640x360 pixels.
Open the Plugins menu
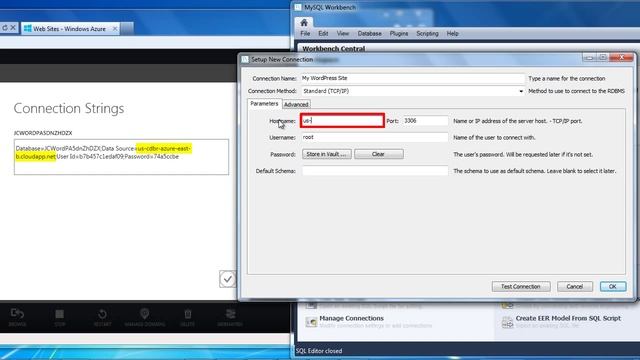399,33
